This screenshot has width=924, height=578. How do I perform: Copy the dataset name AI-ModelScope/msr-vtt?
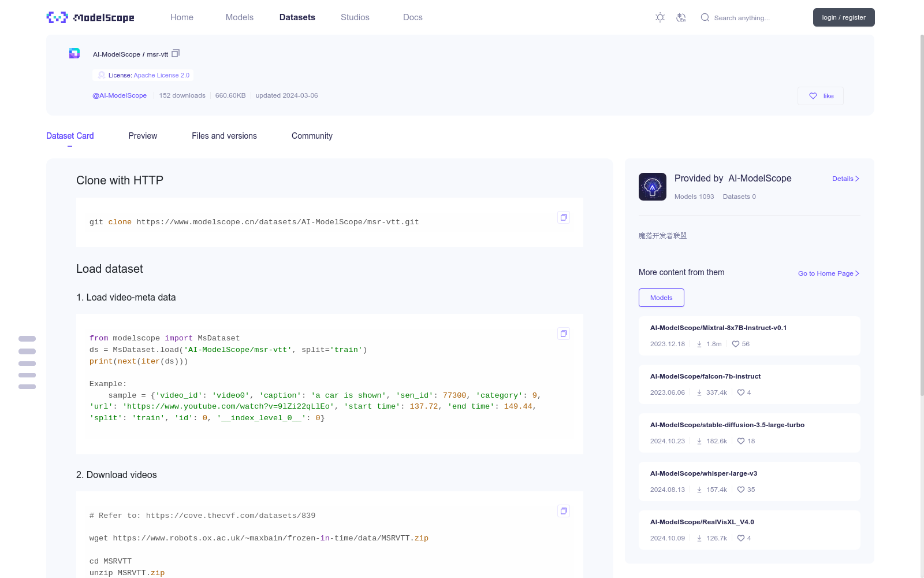coord(176,53)
